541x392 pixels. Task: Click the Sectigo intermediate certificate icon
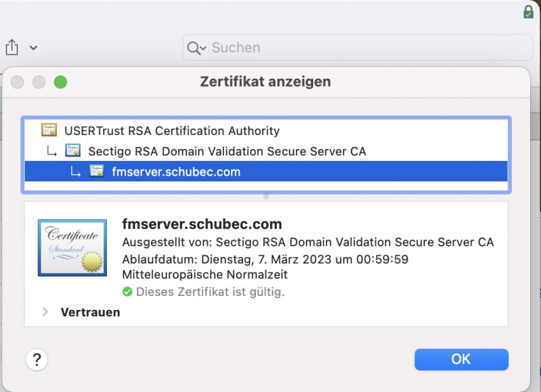(x=73, y=151)
